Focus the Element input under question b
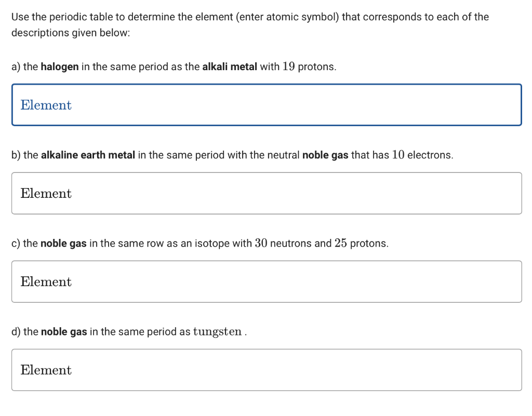Screen dimensions: 532x416 (267, 193)
